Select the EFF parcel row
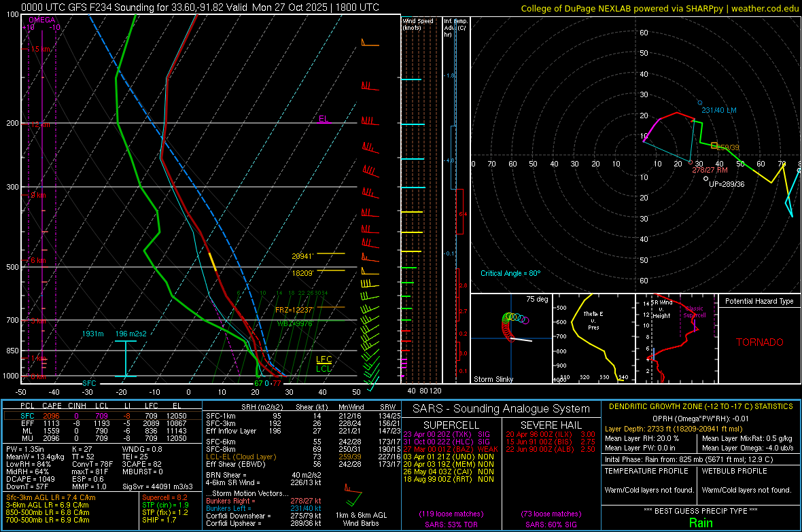The width and height of the screenshot is (802, 532). tap(103, 423)
